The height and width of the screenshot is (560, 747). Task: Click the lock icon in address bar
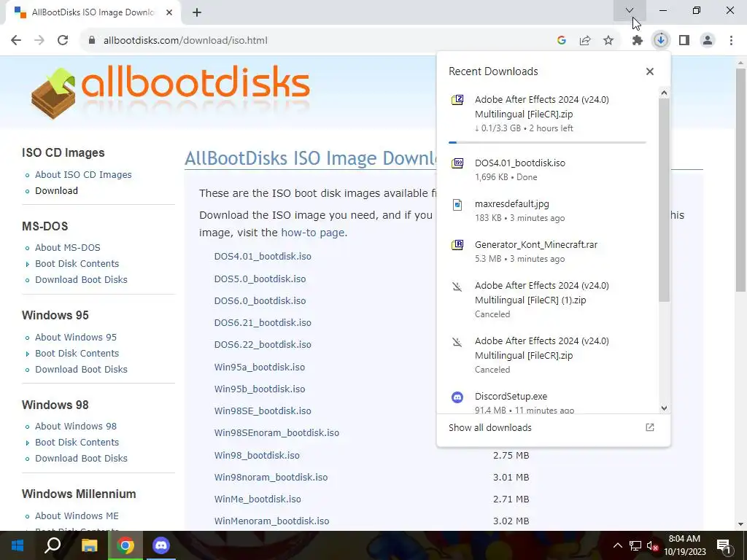(92, 41)
